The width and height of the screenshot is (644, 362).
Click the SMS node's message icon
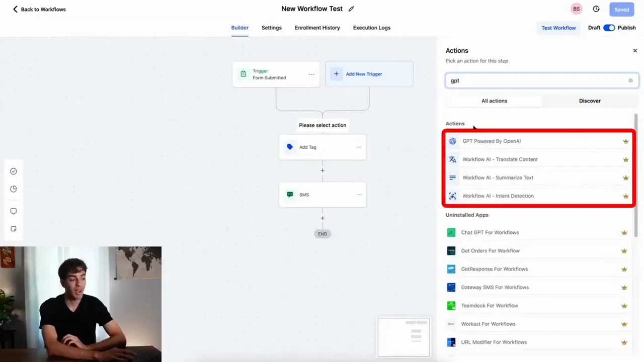point(290,195)
